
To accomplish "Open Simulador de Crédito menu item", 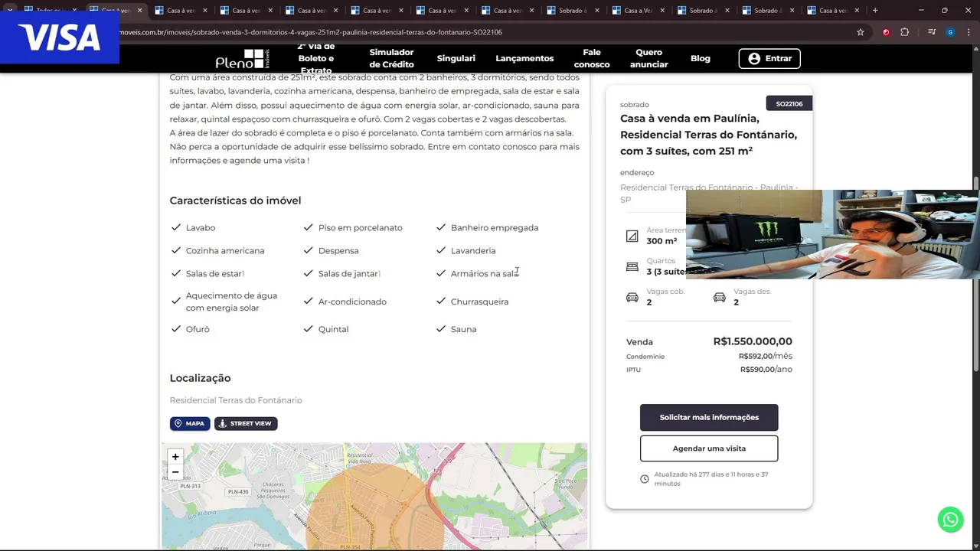I will click(391, 58).
